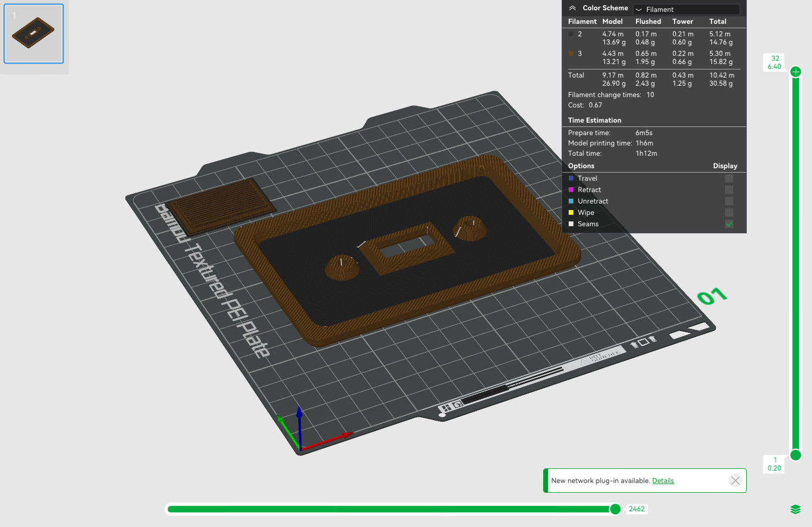Click the bottom layer slider handle

[x=796, y=455]
